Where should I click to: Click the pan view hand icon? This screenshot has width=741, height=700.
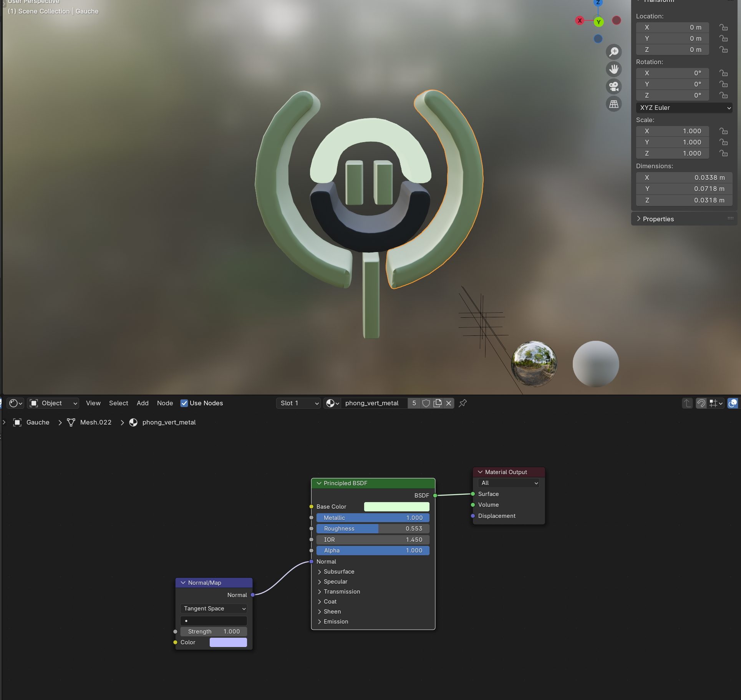coord(614,69)
